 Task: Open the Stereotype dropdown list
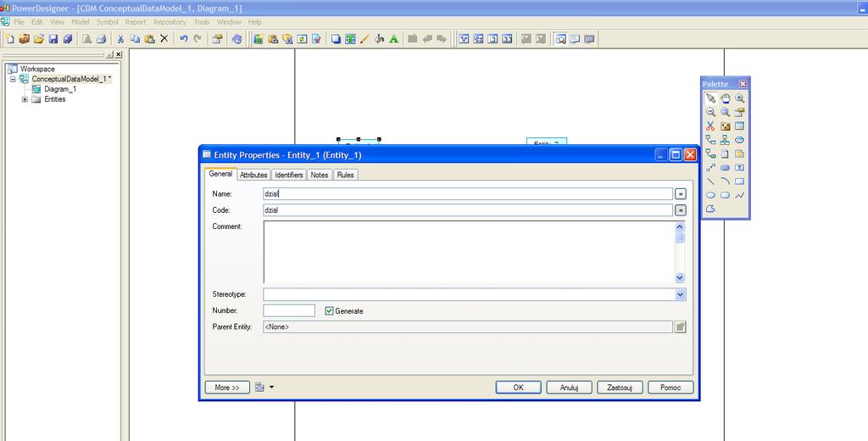[x=681, y=295]
